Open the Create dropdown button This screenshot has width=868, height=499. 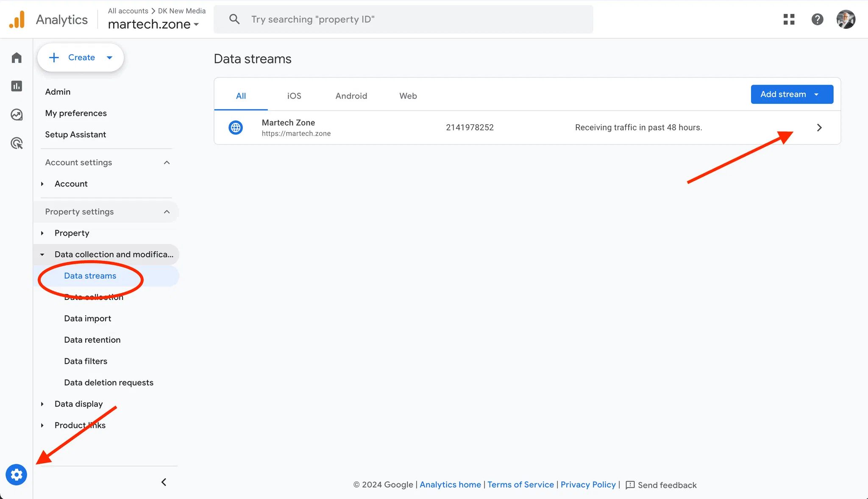[x=81, y=58]
